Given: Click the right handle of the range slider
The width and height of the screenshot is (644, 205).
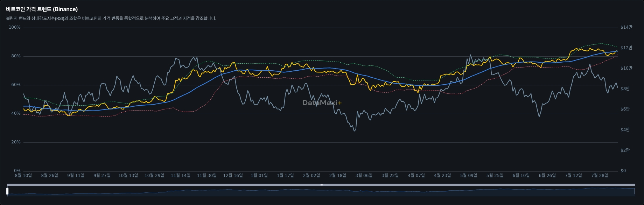Looking at the screenshot, I should [x=635, y=191].
